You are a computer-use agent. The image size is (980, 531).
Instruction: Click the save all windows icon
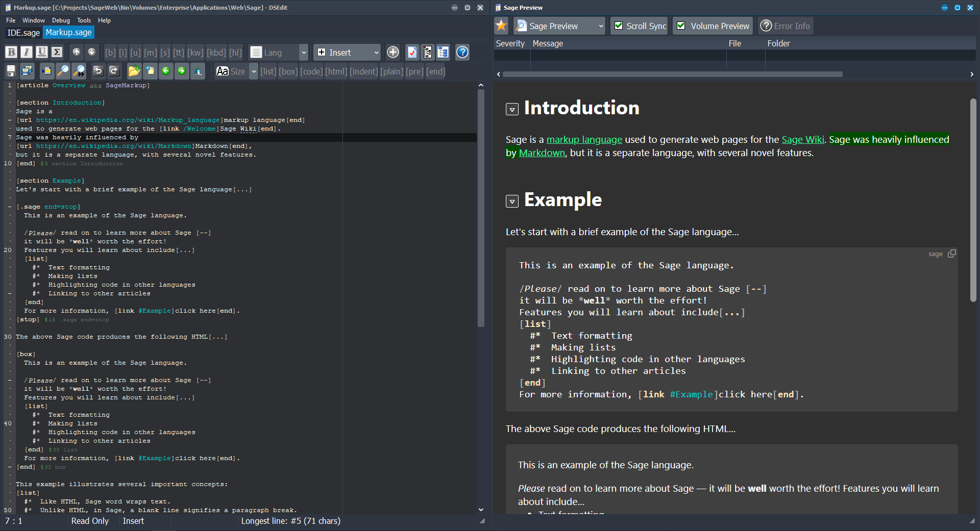tap(27, 71)
